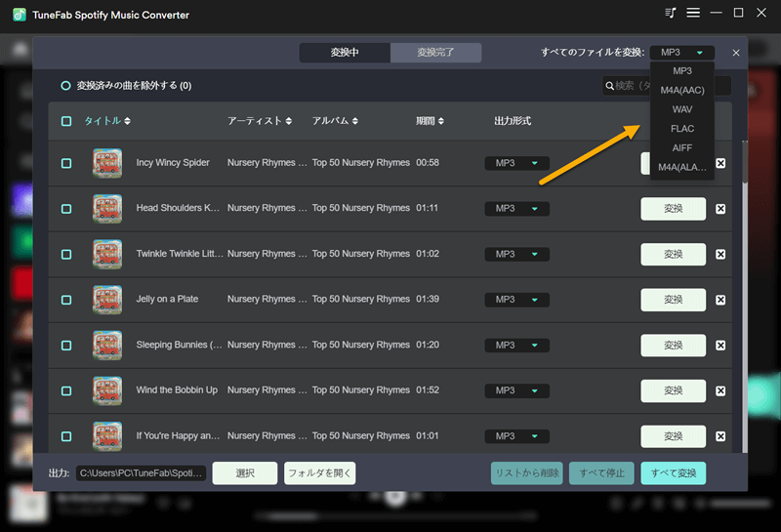Click album art of Wind the Bobbin Up
781x532 pixels.
coord(107,390)
